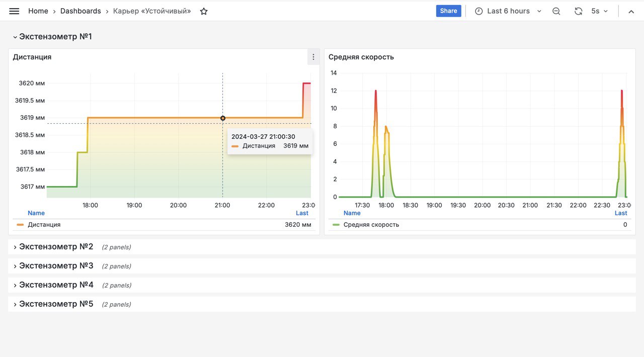Image resolution: width=644 pixels, height=357 pixels.
Task: Open the Dashboards breadcrumb link
Action: point(80,11)
